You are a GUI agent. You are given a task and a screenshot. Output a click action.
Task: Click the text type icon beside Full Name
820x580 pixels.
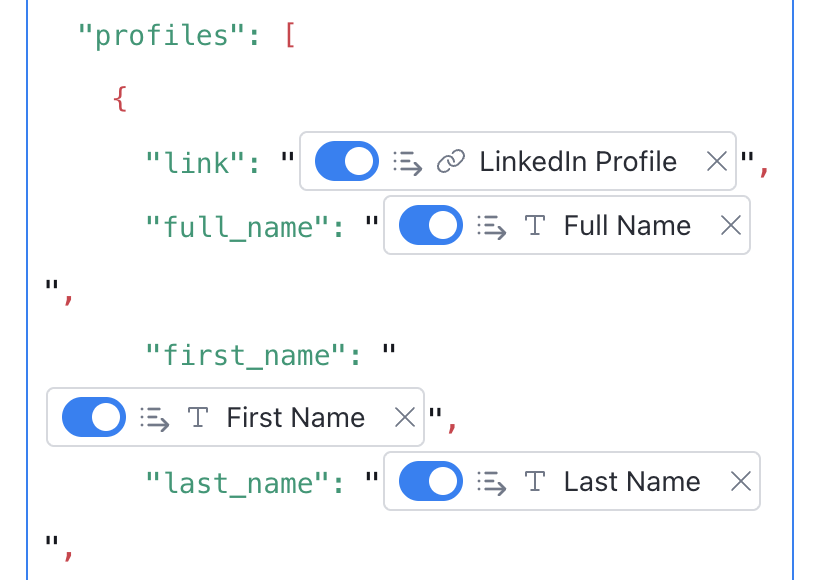point(535,225)
